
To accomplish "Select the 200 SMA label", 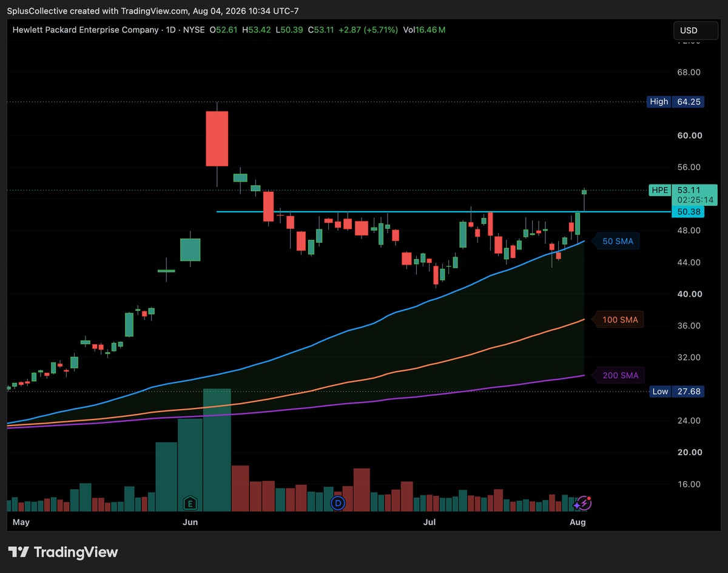I will (620, 376).
